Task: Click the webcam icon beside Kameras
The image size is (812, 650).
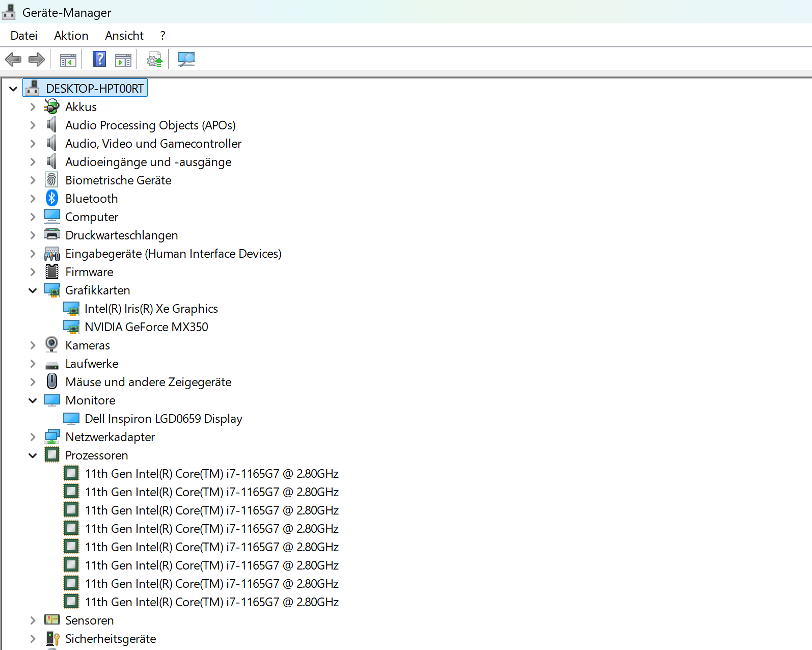Action: point(51,345)
